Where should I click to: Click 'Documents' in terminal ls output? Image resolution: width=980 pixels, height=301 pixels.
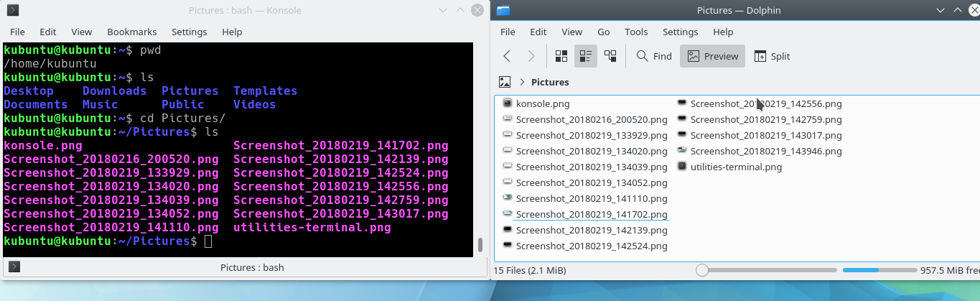36,104
